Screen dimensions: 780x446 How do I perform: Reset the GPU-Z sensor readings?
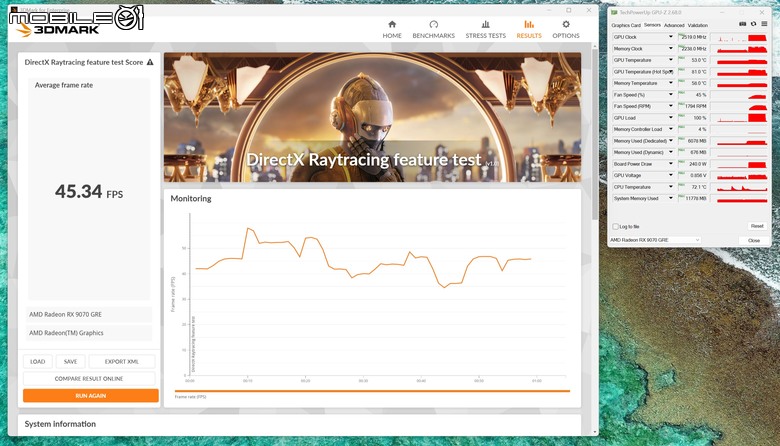point(757,226)
